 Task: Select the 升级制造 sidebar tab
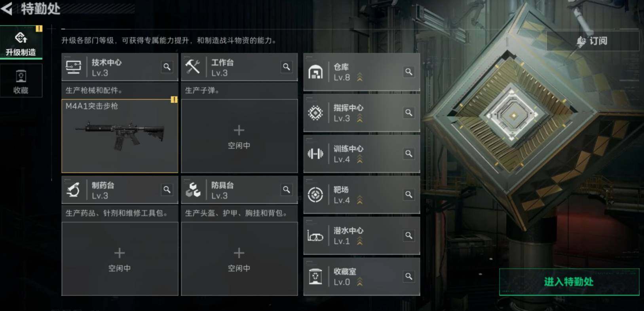click(x=21, y=43)
